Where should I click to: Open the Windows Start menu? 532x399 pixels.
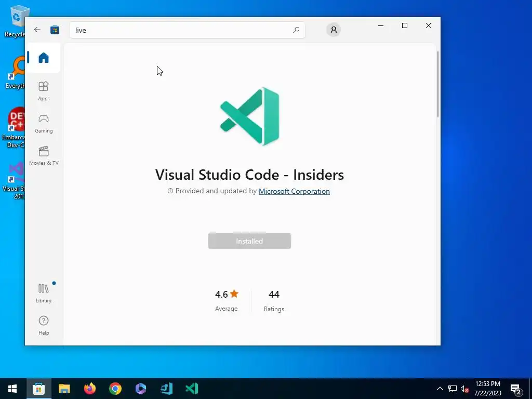12,389
